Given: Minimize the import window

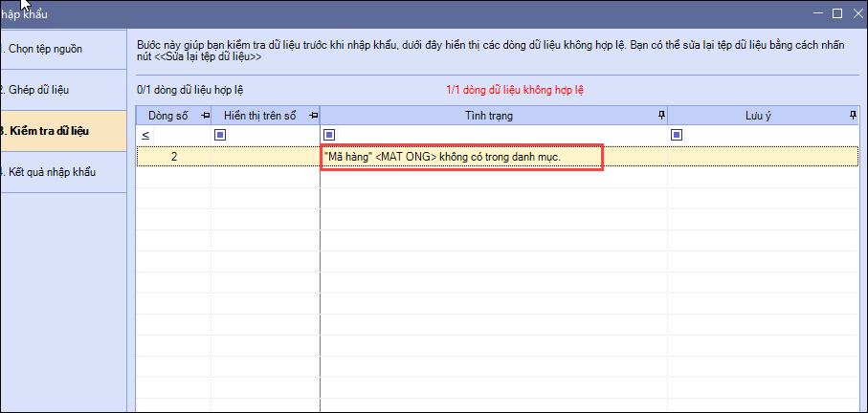Looking at the screenshot, I should point(817,13).
